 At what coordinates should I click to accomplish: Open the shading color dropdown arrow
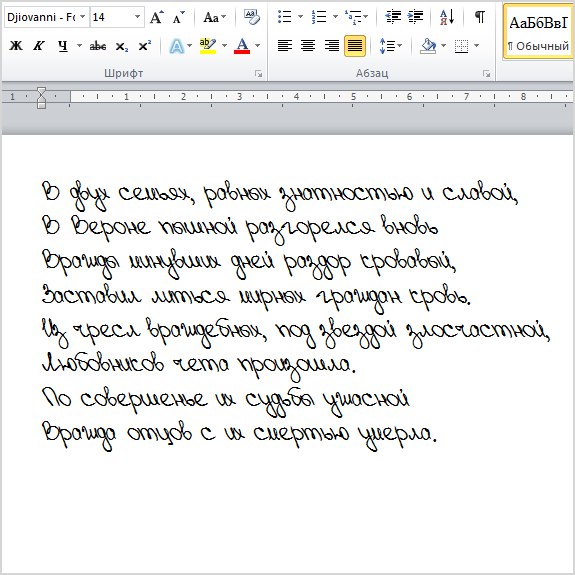[x=443, y=46]
